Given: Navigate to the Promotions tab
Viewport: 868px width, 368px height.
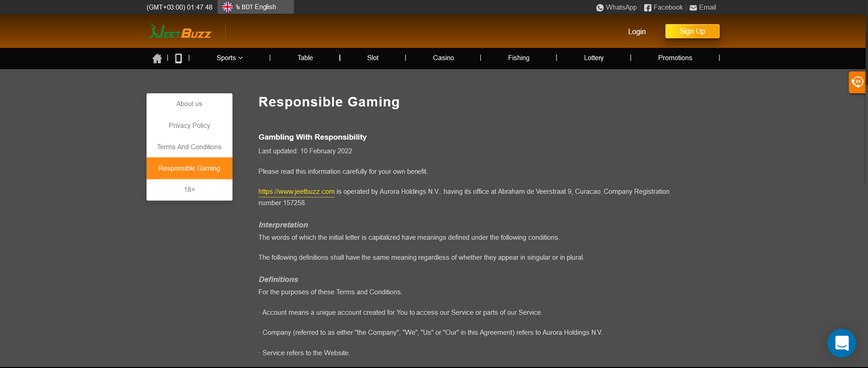Looking at the screenshot, I should point(675,58).
